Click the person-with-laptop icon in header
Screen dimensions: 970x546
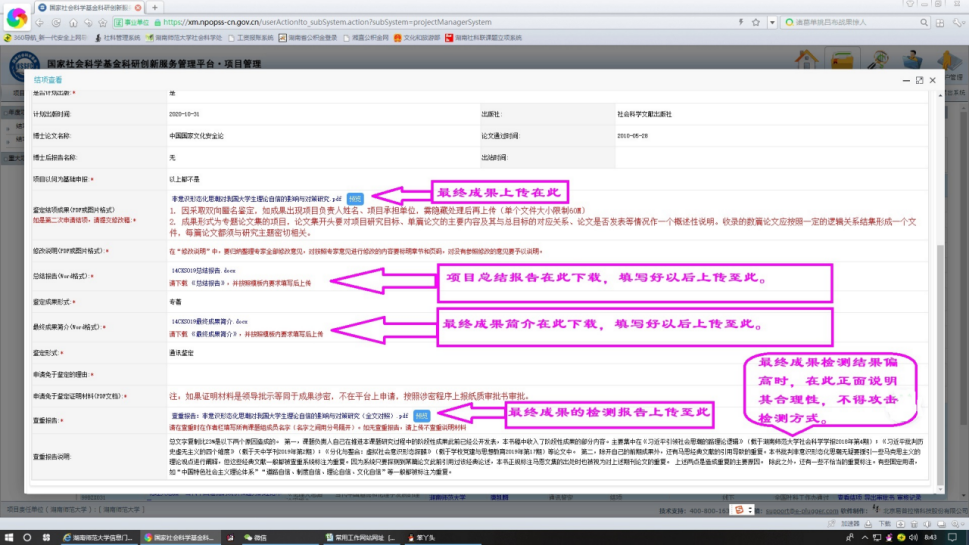point(912,60)
